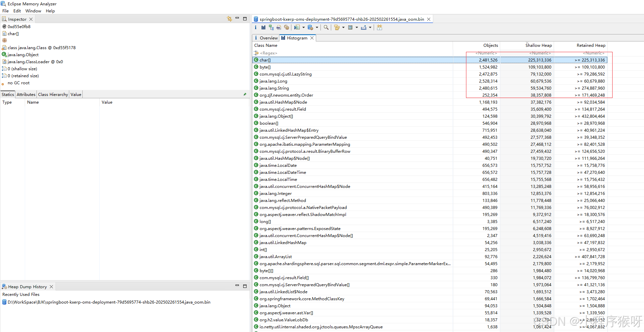Image resolution: width=644 pixels, height=332 pixels.
Task: Open the File menu
Action: click(x=5, y=11)
